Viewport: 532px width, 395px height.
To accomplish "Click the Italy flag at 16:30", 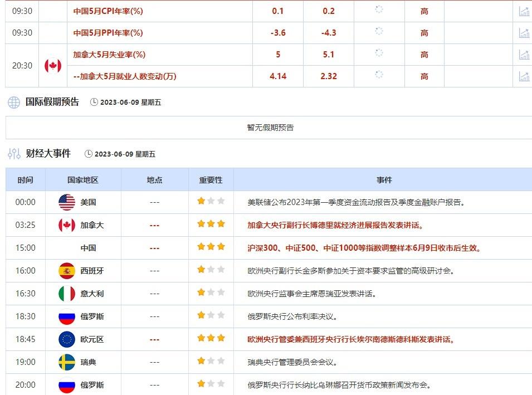I will click(x=67, y=294).
